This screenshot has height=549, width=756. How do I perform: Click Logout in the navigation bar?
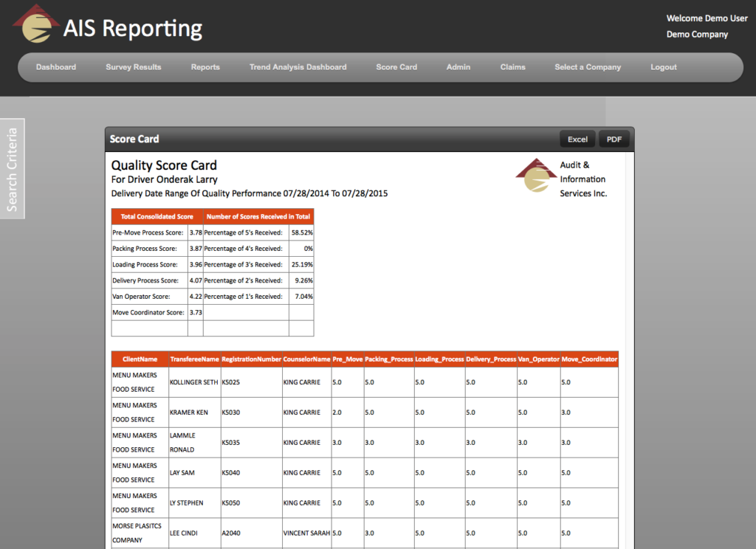[664, 67]
